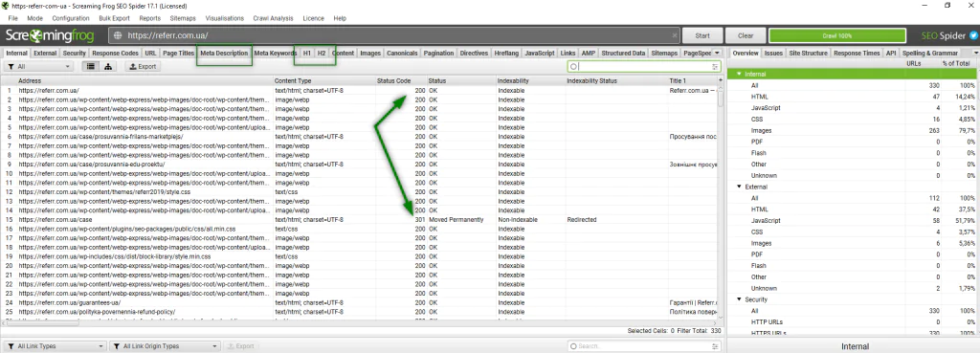The image size is (980, 353).
Task: Open the Visualisations menu
Action: [x=225, y=18]
